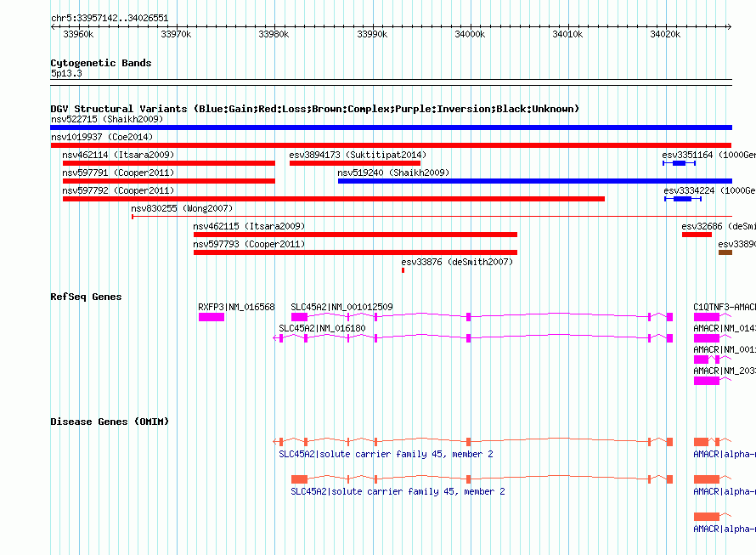Select the tiny red mark under esv33876
756x555 pixels.
(403, 270)
